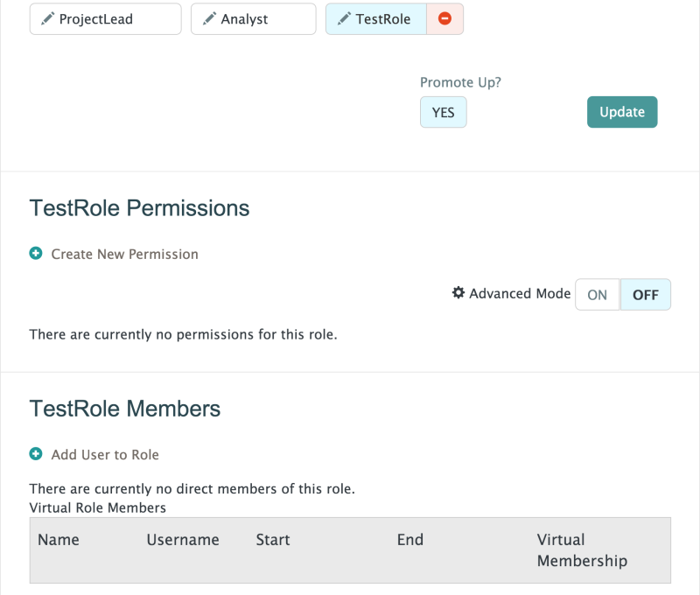This screenshot has height=595, width=700.
Task: Select the TestRole role tab
Action: coord(382,19)
